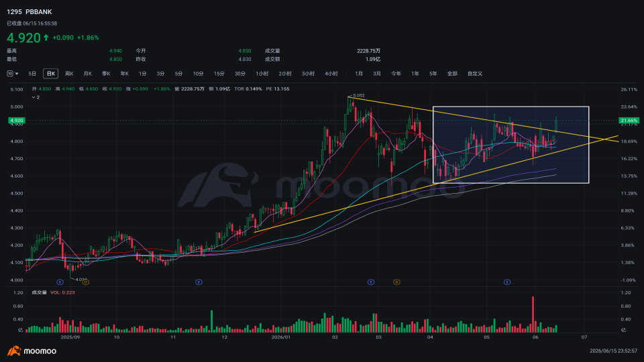Click the D dividend marker in March
The image size is (644, 362).
click(396, 282)
